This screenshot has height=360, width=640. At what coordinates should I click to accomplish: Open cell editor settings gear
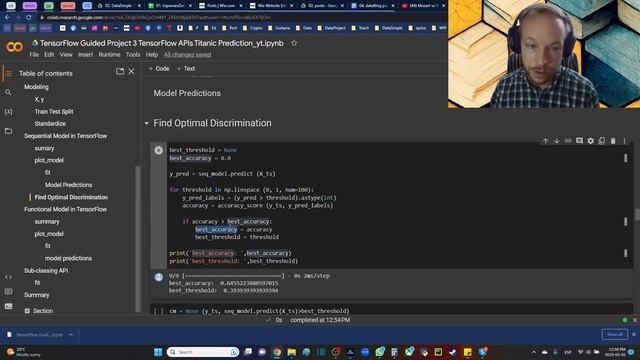590,141
